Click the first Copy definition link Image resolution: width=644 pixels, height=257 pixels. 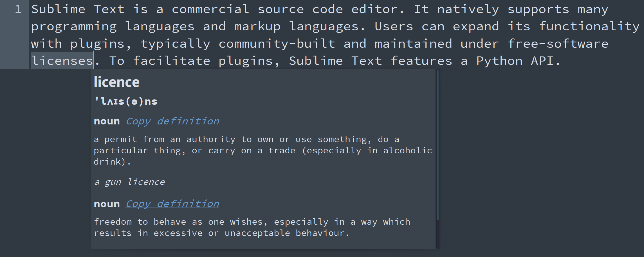click(x=172, y=121)
